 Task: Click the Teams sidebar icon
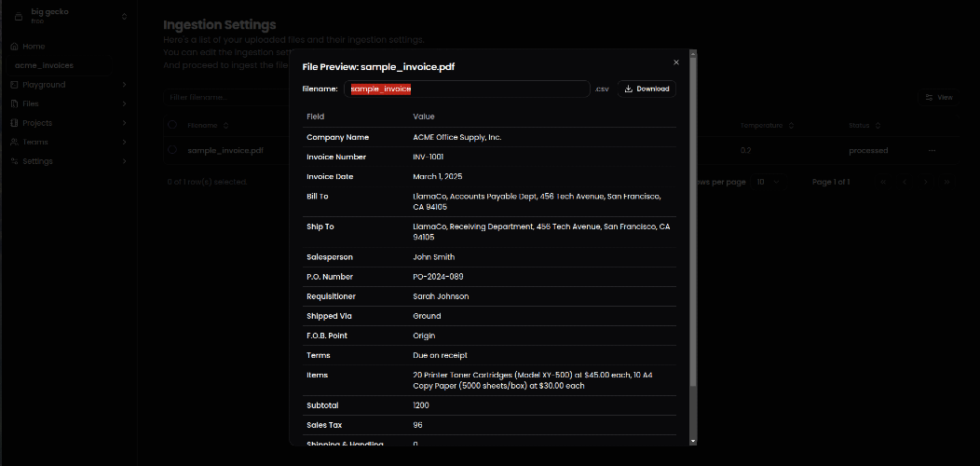coord(14,142)
